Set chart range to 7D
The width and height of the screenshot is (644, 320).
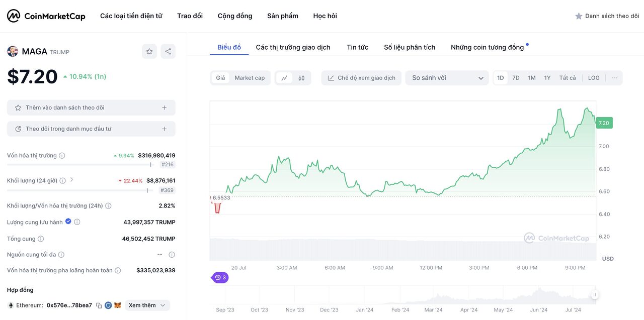[516, 78]
